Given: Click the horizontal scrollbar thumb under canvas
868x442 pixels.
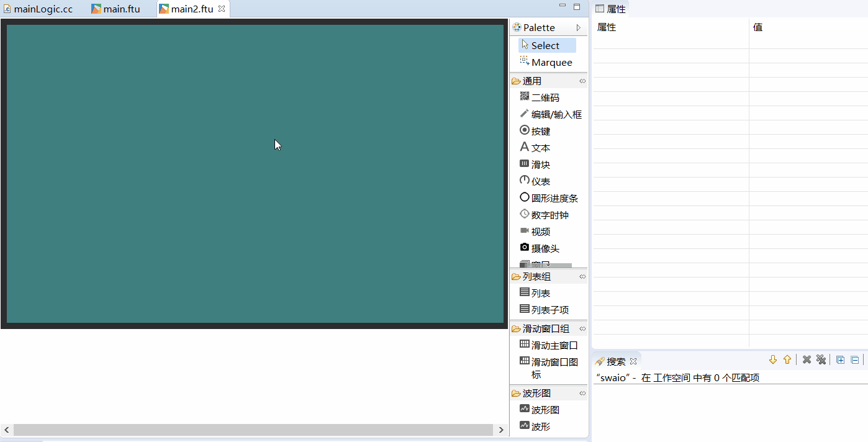Looking at the screenshot, I should tap(253, 430).
